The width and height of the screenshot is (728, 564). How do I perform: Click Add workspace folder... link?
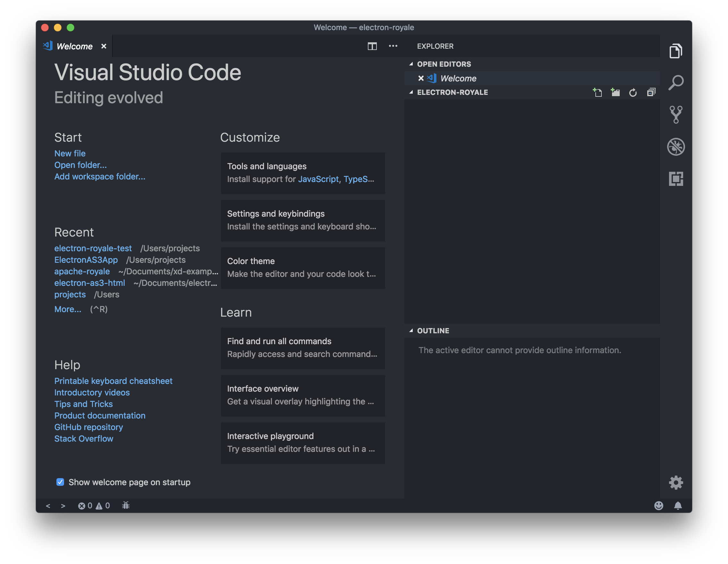(100, 177)
